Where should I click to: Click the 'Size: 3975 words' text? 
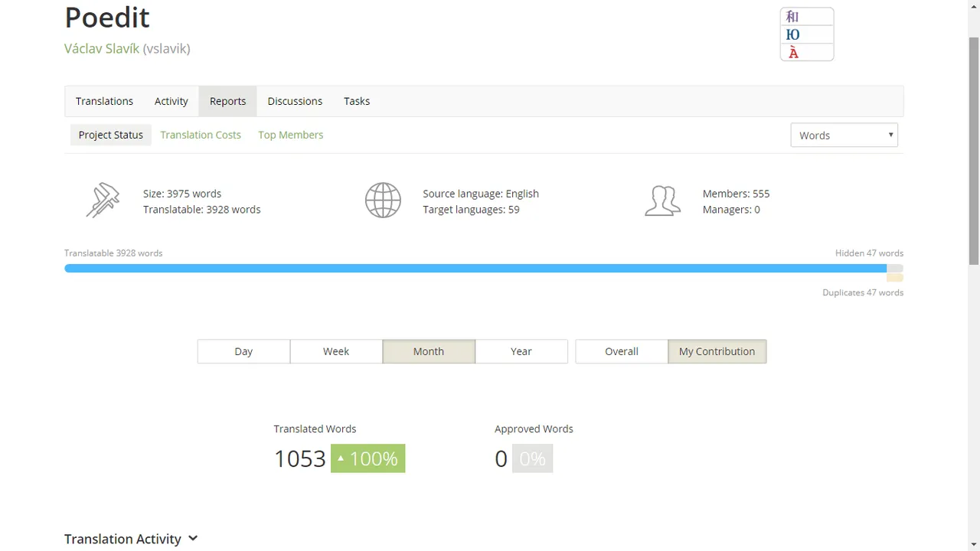point(182,194)
